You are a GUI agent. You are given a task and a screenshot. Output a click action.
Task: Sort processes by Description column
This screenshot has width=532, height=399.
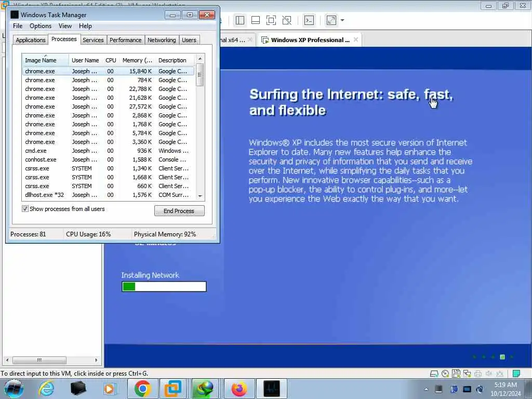click(175, 60)
